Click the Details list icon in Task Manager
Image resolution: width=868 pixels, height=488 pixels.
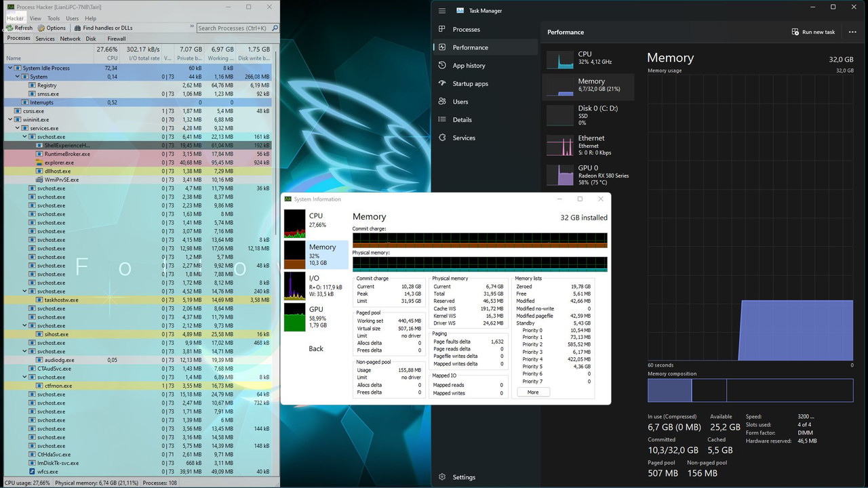coord(442,119)
